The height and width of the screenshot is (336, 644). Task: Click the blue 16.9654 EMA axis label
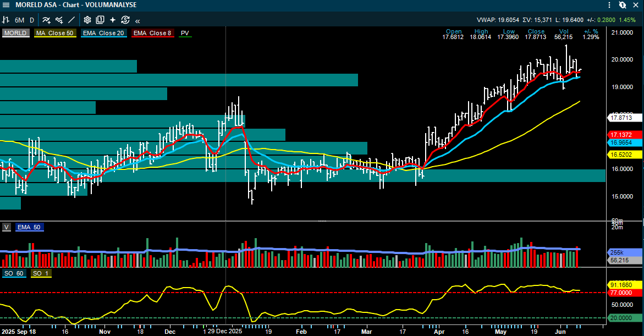point(624,142)
